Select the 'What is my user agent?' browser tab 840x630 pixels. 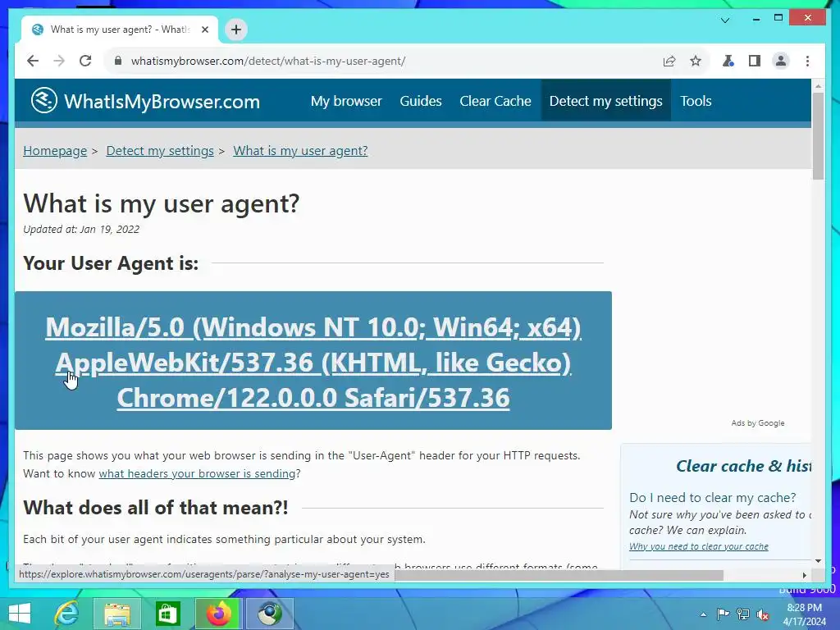[120, 30]
